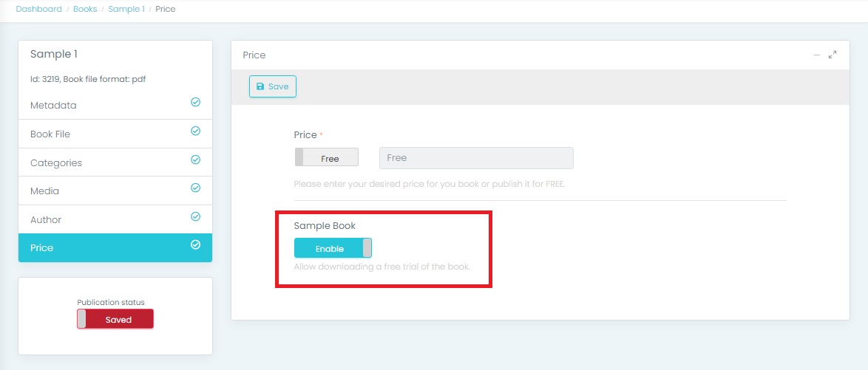Screen dimensions: 868x370
Task: Click the Price checkmark icon in sidebar
Action: click(195, 244)
